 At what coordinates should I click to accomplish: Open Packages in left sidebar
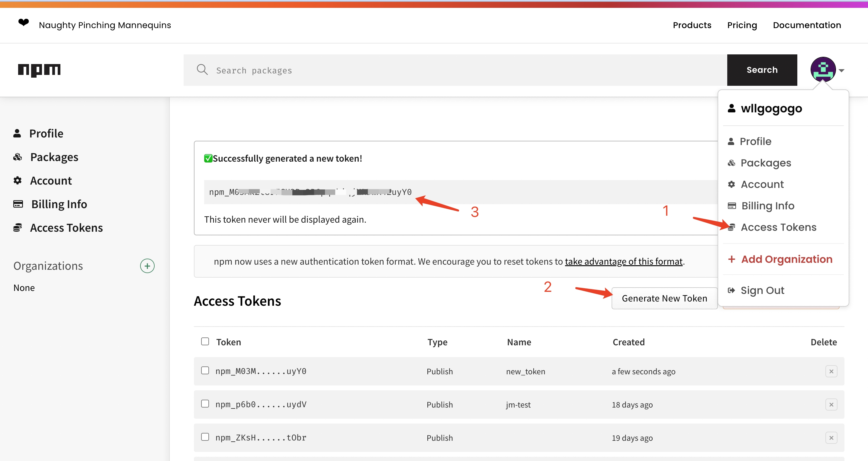pos(46,157)
